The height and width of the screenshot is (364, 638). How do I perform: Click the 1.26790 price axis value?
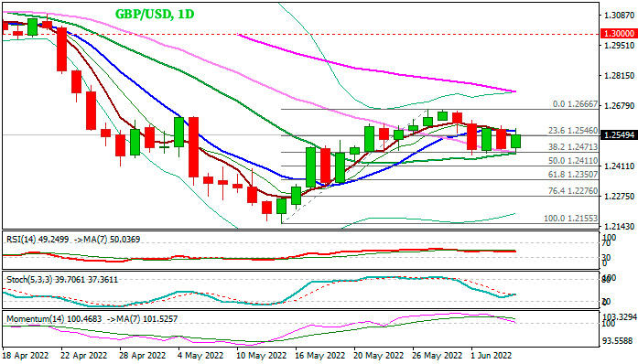[620, 106]
